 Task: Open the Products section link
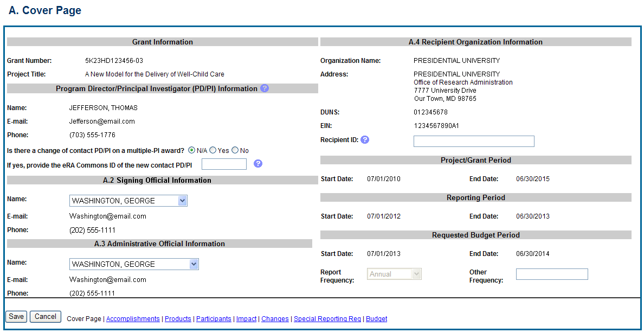tap(178, 319)
